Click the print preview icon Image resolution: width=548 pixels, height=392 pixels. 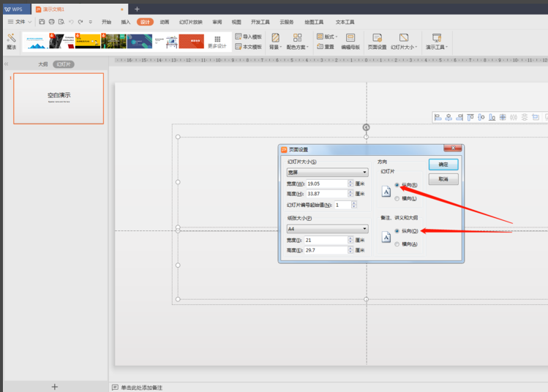[61, 22]
